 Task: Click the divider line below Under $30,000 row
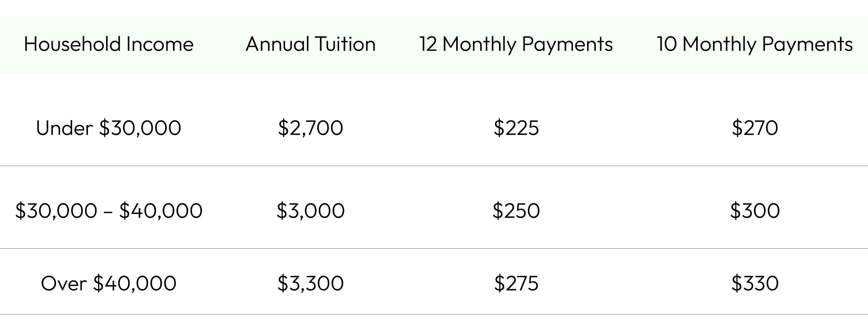[434, 166]
